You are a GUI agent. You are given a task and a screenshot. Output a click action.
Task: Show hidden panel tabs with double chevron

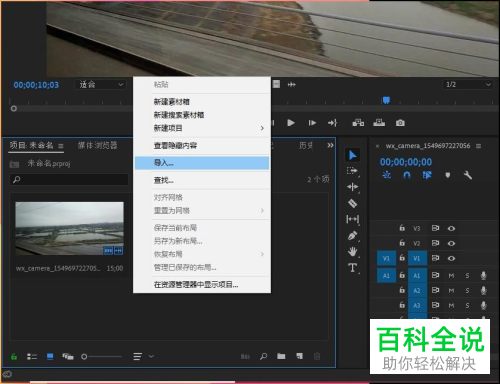tap(330, 145)
